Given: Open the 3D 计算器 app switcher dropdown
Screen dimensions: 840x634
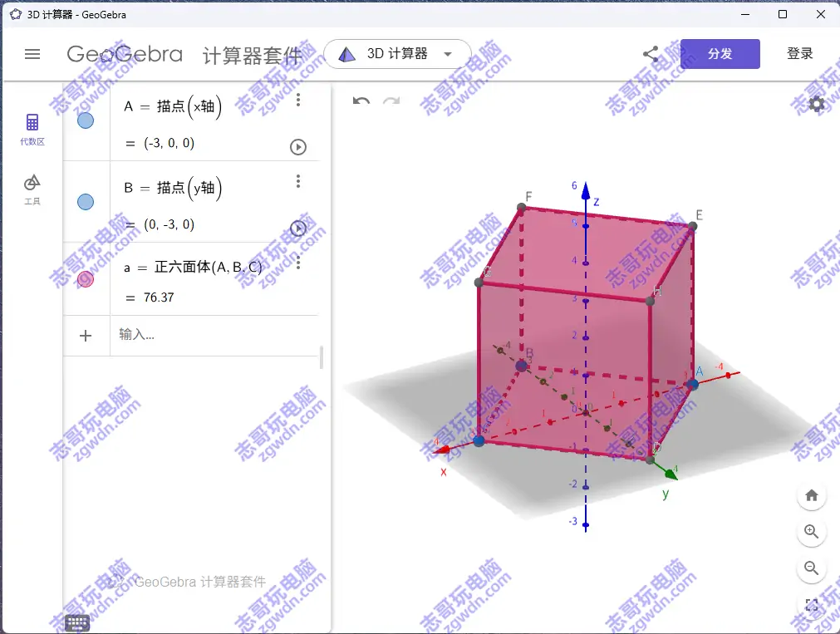Looking at the screenshot, I should 396,52.
